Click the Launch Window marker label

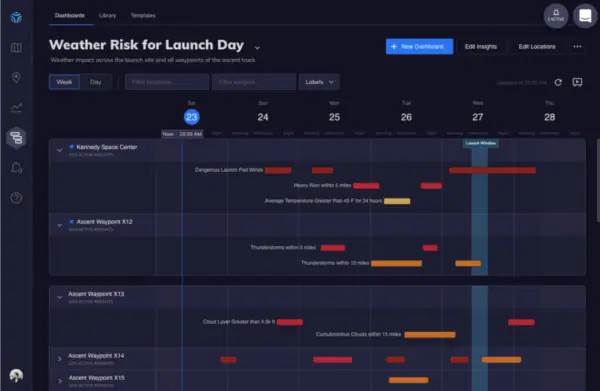pos(481,143)
